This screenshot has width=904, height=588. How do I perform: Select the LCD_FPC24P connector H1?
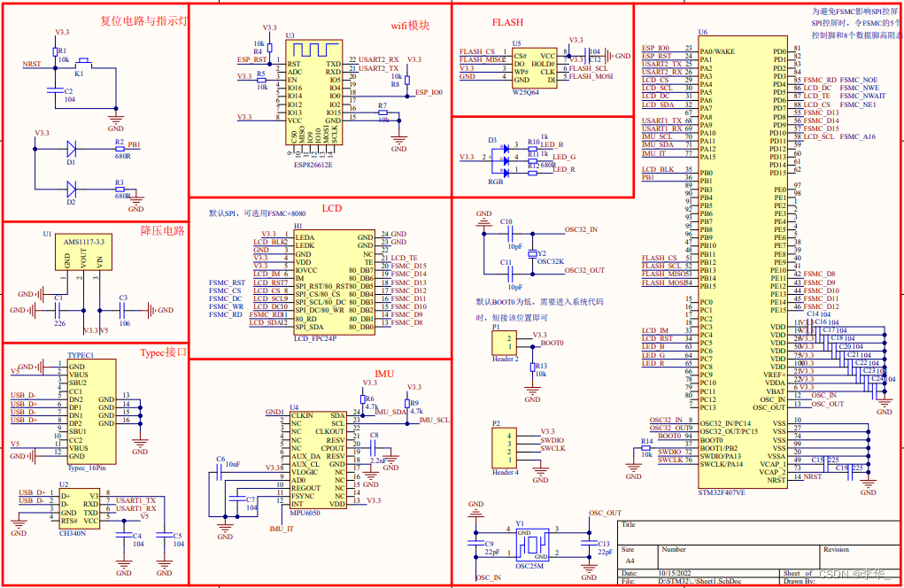coord(335,282)
